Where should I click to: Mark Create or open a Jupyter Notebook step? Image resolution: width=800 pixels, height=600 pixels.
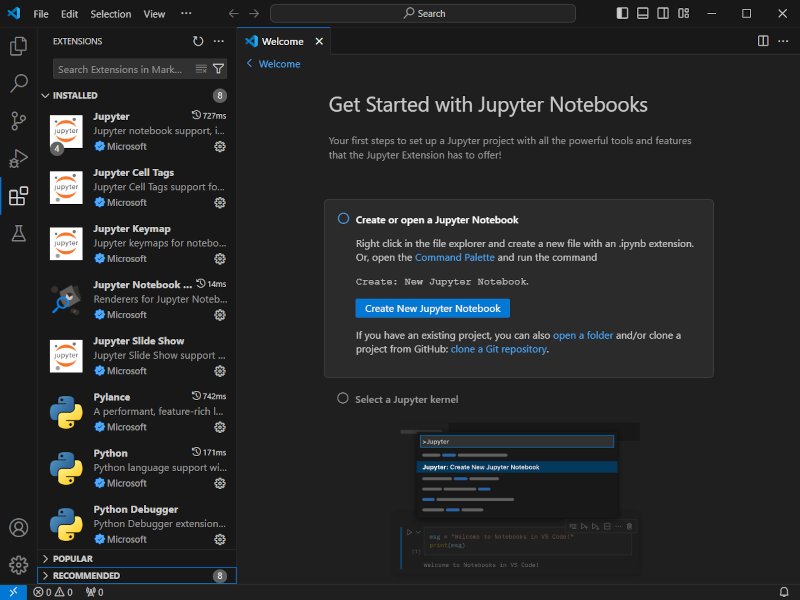tap(343, 219)
